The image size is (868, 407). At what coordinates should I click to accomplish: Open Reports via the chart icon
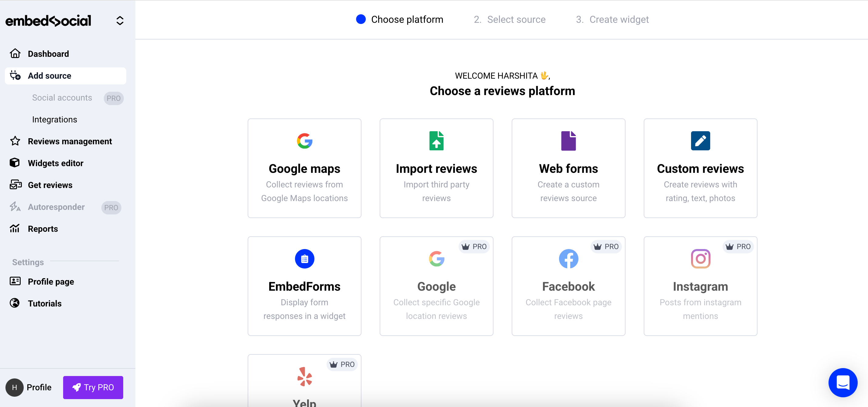pos(15,229)
